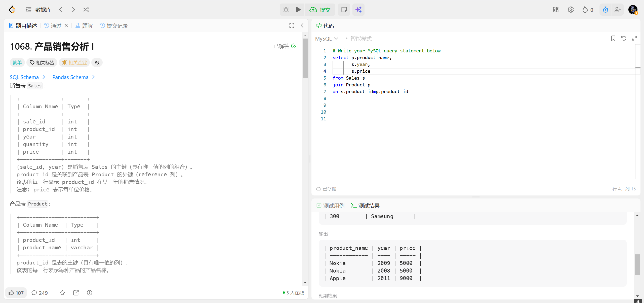Submit the solution with 提交 button

320,10
